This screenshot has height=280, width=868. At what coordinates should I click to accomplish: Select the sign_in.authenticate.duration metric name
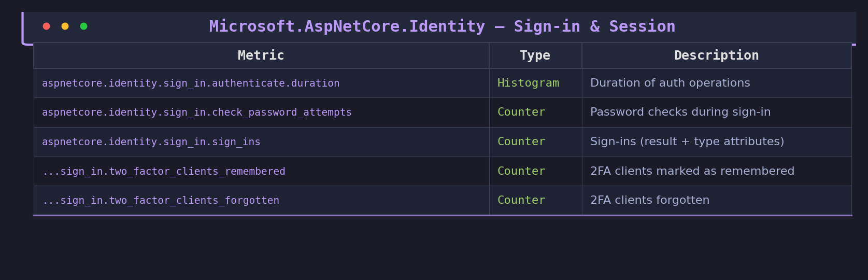point(191,83)
